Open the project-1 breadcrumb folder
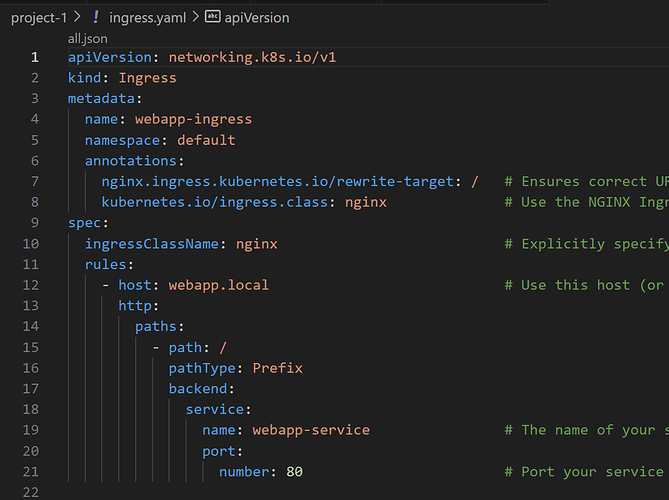This screenshot has height=500, width=669. pos(38,17)
